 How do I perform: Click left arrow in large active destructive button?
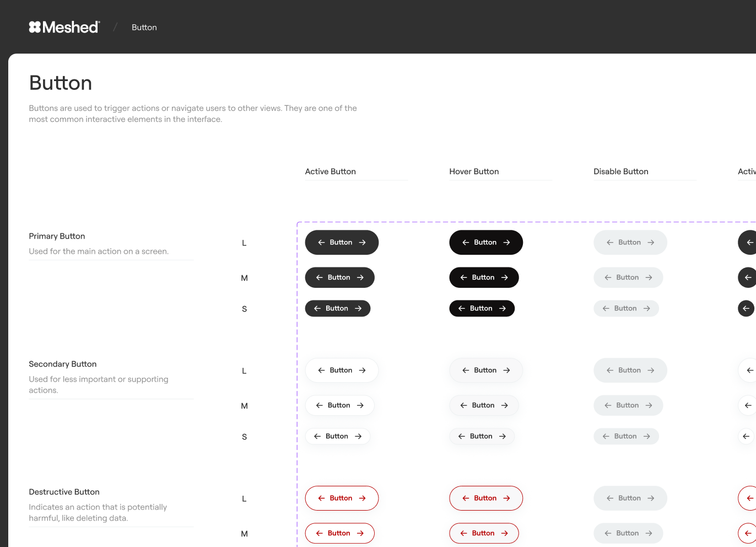coord(321,498)
